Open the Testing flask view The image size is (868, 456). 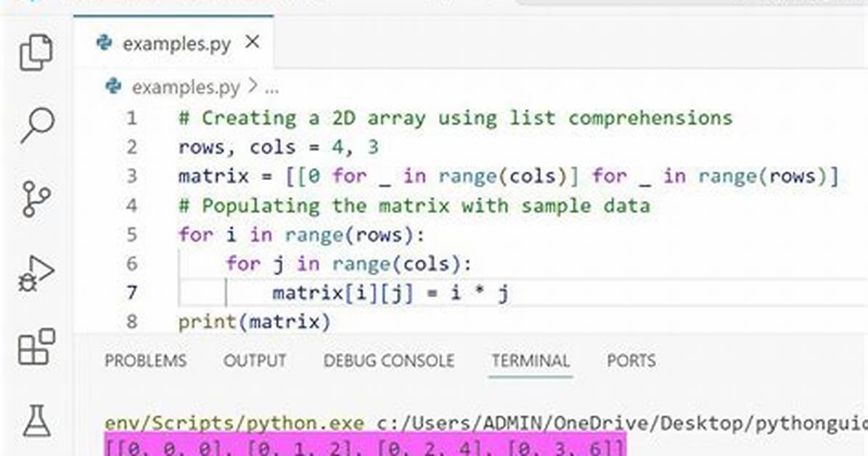pyautogui.click(x=36, y=420)
